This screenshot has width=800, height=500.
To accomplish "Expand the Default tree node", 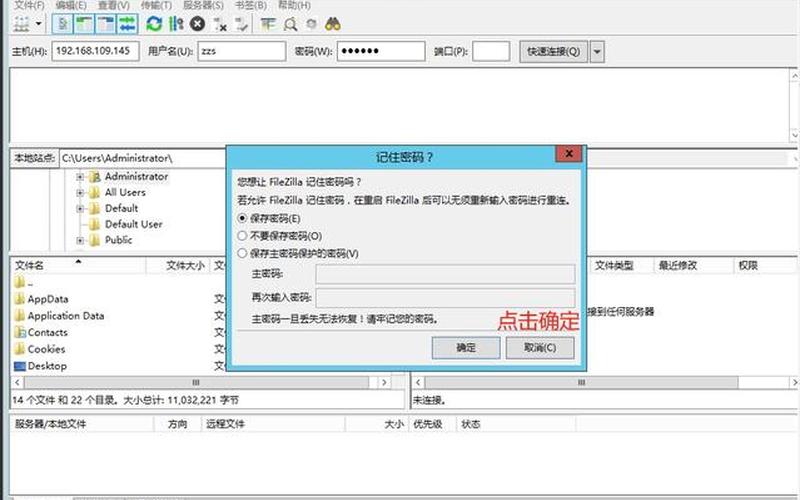I will [80, 209].
